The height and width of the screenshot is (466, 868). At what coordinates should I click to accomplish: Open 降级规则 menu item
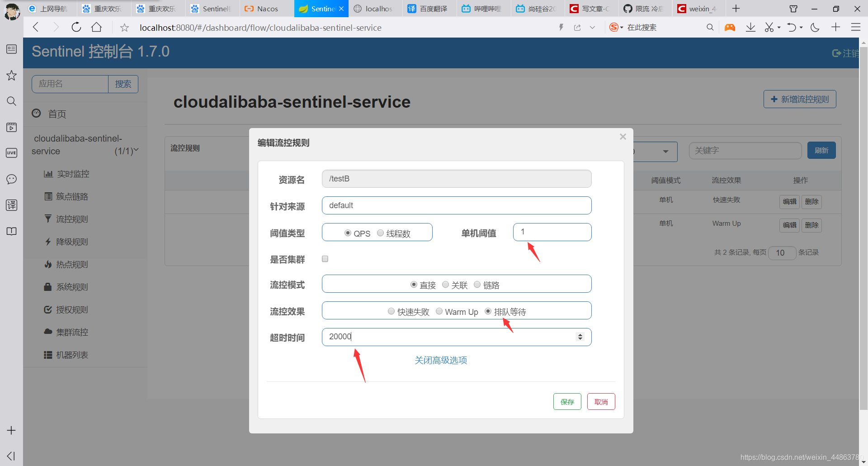(66, 242)
